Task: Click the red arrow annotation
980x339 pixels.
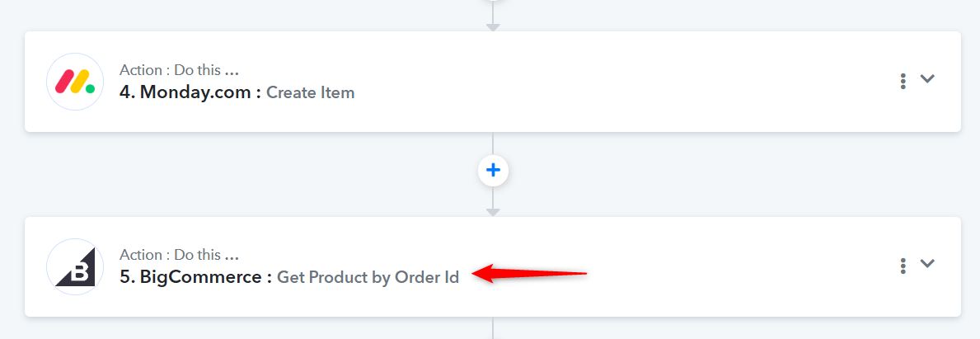Action: pyautogui.click(x=532, y=274)
